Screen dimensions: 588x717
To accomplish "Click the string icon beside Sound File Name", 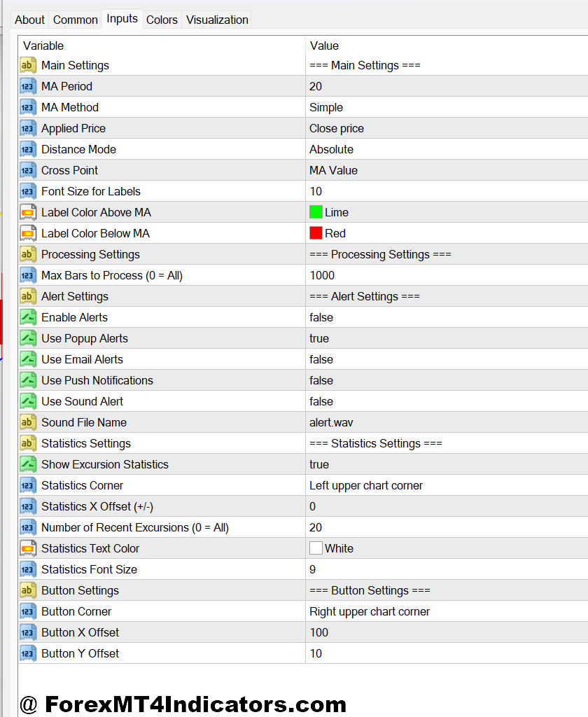I will [x=27, y=422].
